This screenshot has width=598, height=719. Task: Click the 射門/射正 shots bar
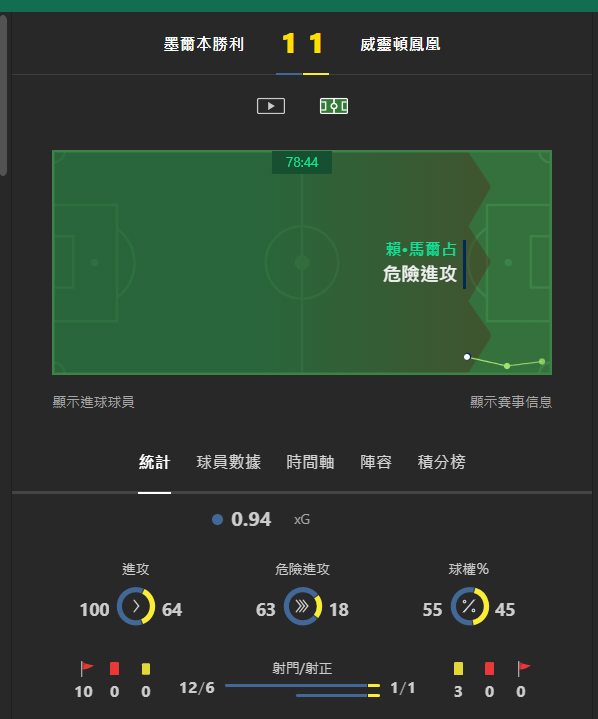click(302, 691)
